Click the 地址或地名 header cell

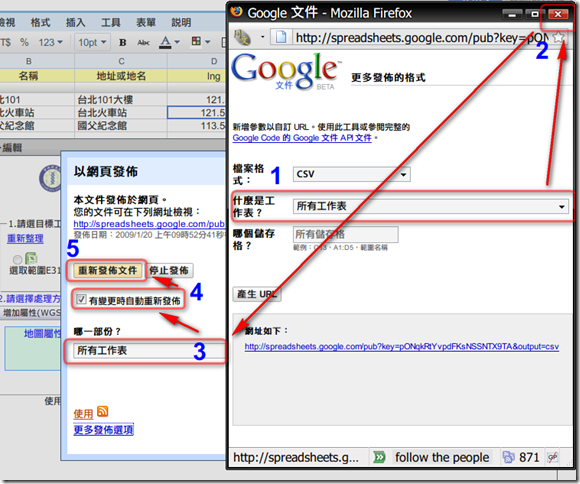pos(121,76)
